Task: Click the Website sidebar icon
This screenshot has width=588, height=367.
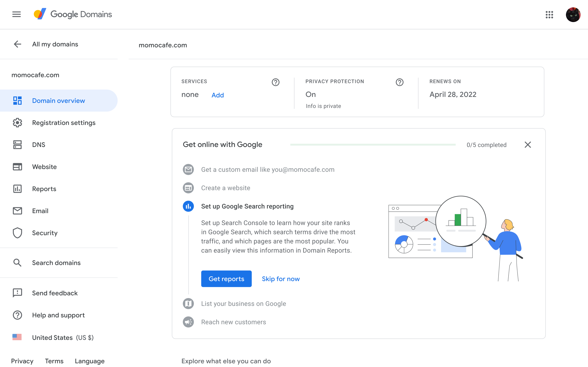Action: point(18,167)
